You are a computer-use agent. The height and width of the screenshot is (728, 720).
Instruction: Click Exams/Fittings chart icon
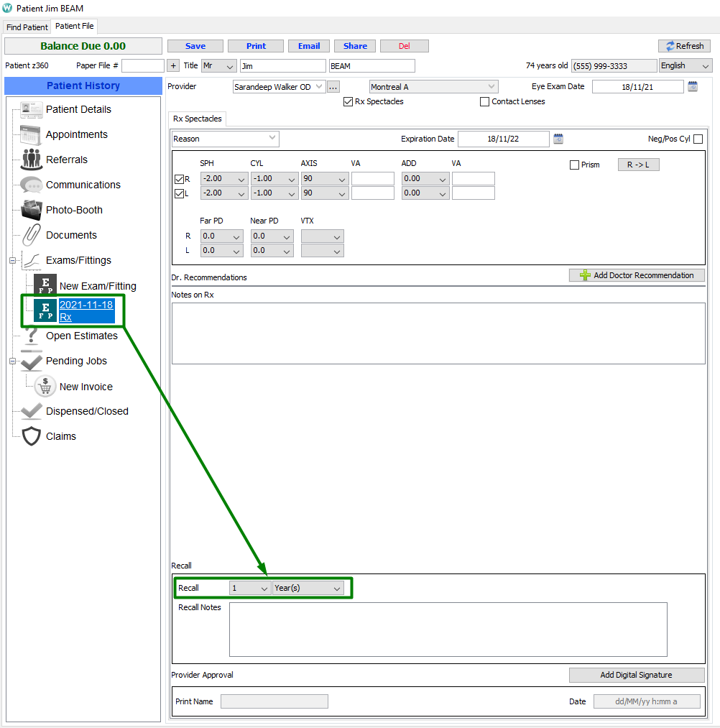point(32,260)
